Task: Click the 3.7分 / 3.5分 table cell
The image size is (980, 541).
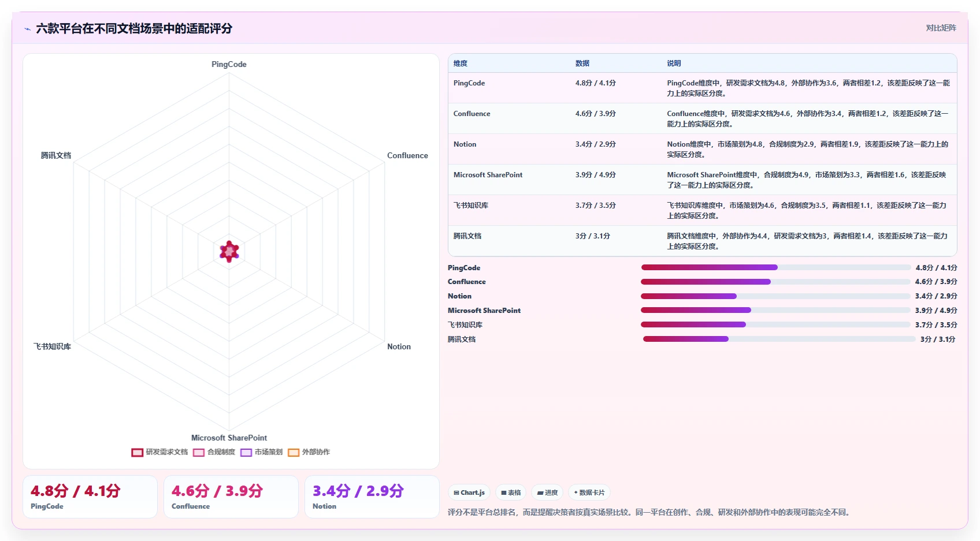Action: 596,206
